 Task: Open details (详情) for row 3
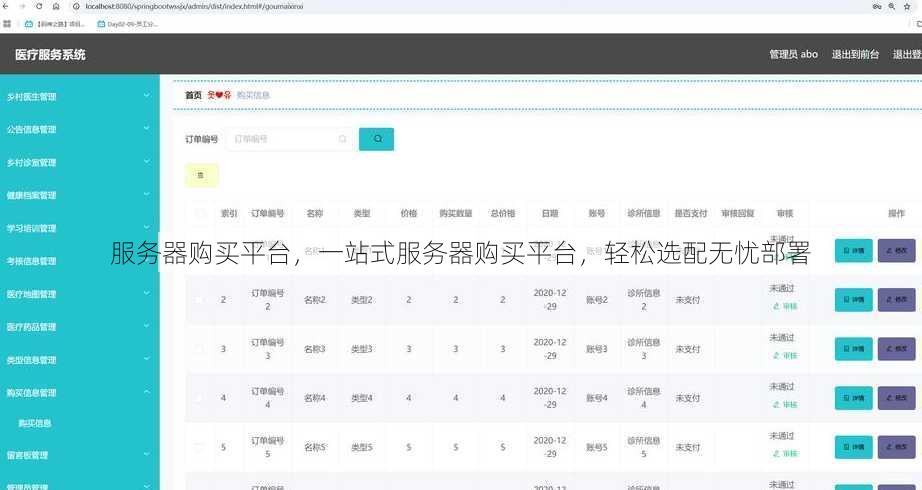click(854, 349)
